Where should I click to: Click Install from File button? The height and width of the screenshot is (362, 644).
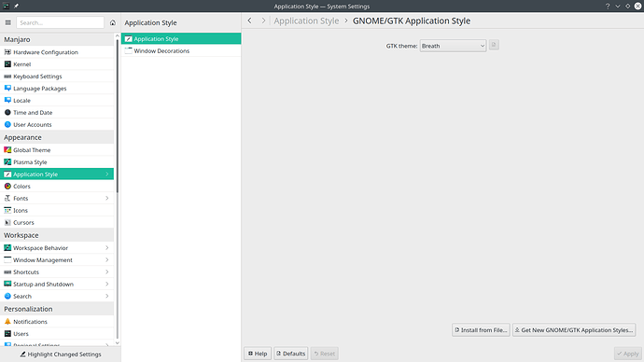click(481, 330)
